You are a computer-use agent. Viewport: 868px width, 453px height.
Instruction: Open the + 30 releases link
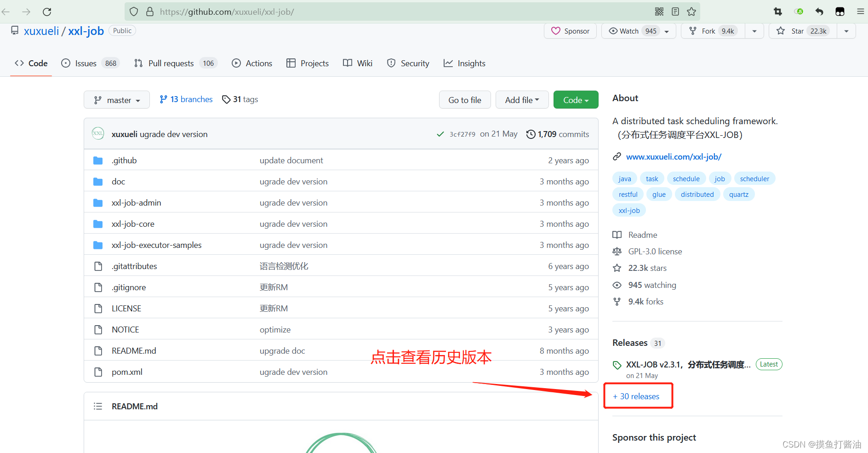point(636,396)
